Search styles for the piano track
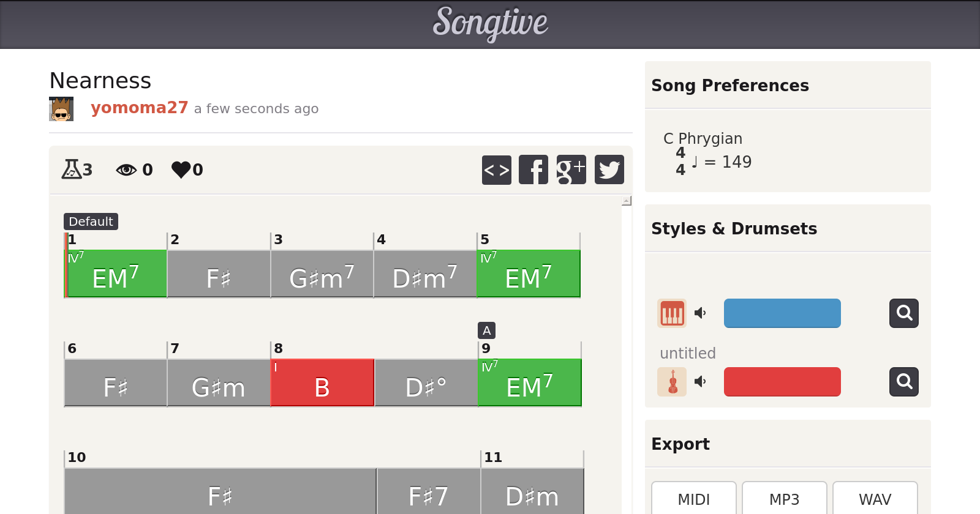 click(904, 313)
